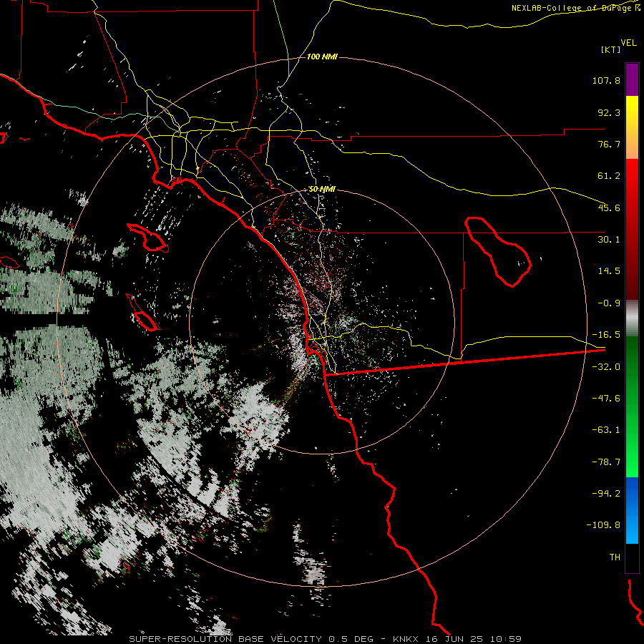
Task: Click the red segment of the color bar
Action: coord(632,229)
